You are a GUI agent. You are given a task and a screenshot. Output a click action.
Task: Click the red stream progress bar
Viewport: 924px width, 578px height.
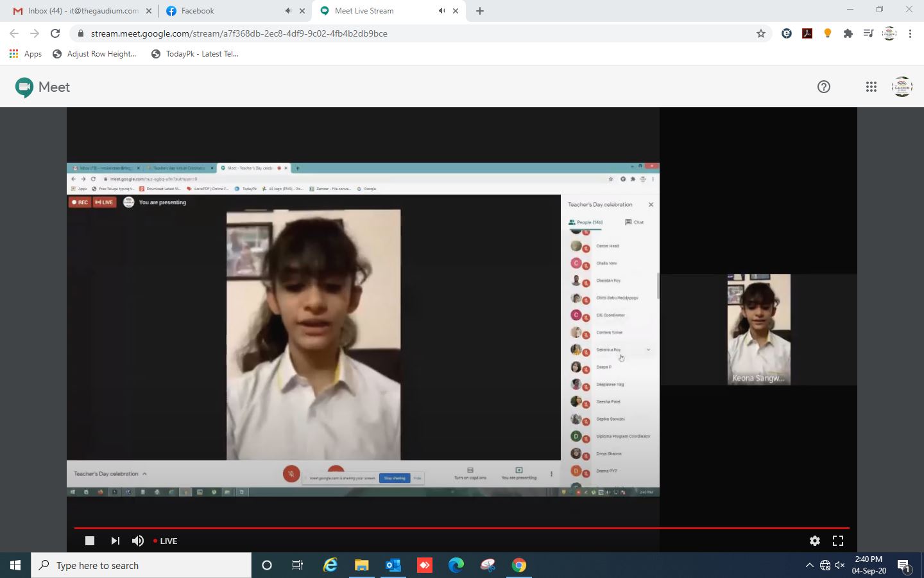[x=462, y=528]
